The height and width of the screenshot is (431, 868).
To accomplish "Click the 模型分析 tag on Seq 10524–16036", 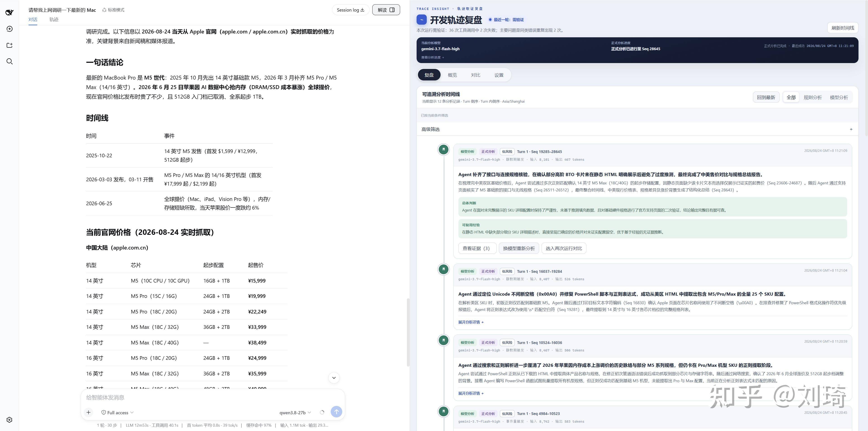I will [x=467, y=342].
